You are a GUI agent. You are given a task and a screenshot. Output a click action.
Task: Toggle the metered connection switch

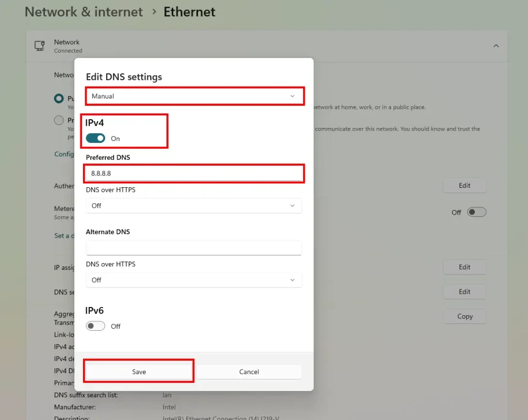click(476, 212)
